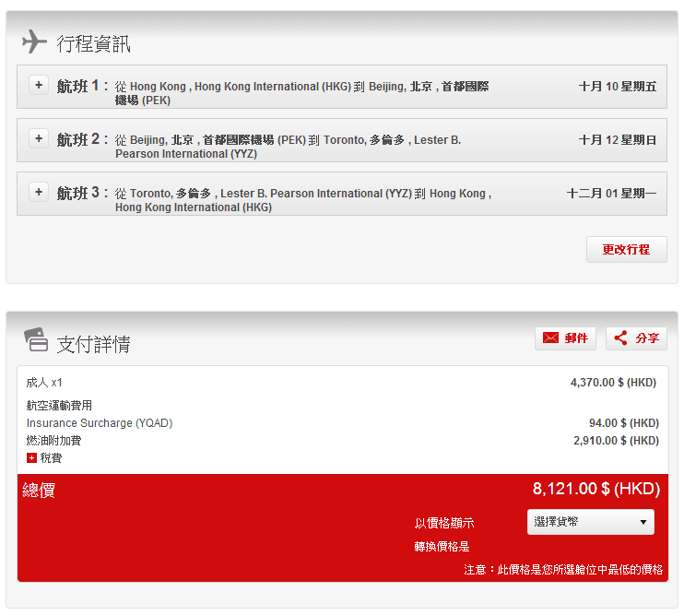Click the total price 8,121.00 $ (HKD)
Screen dimensions: 684x616
pos(595,489)
